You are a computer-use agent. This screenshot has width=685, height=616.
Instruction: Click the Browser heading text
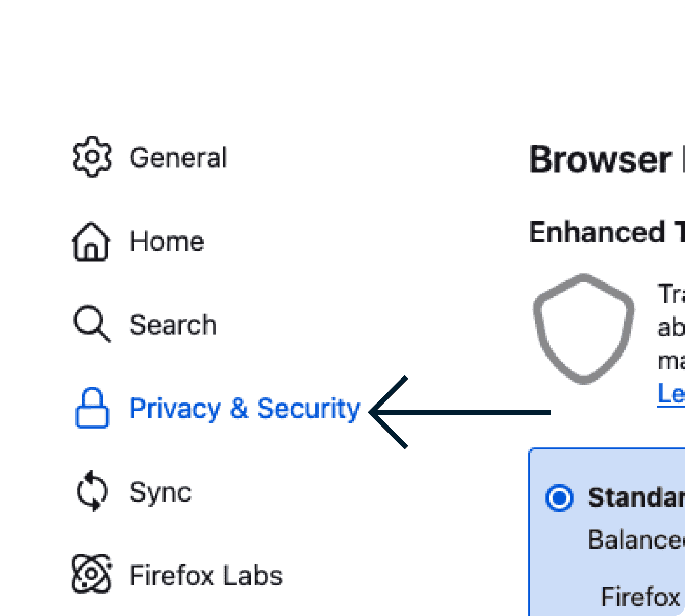(x=600, y=159)
